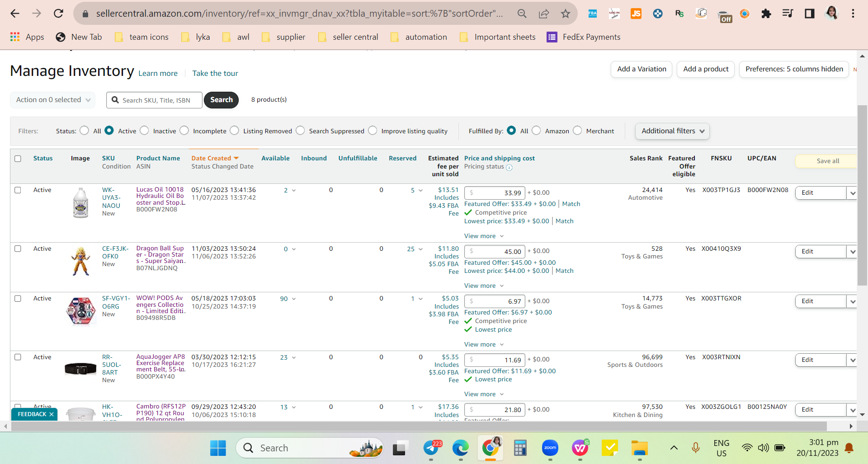Open the zoom magnifier in address bar
The image size is (868, 464).
tap(522, 14)
